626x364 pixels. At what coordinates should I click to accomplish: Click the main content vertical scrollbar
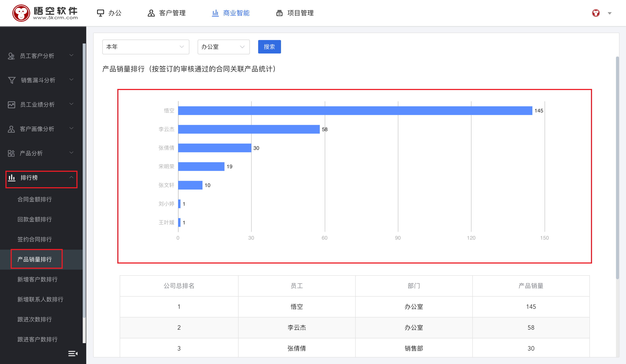(617, 168)
